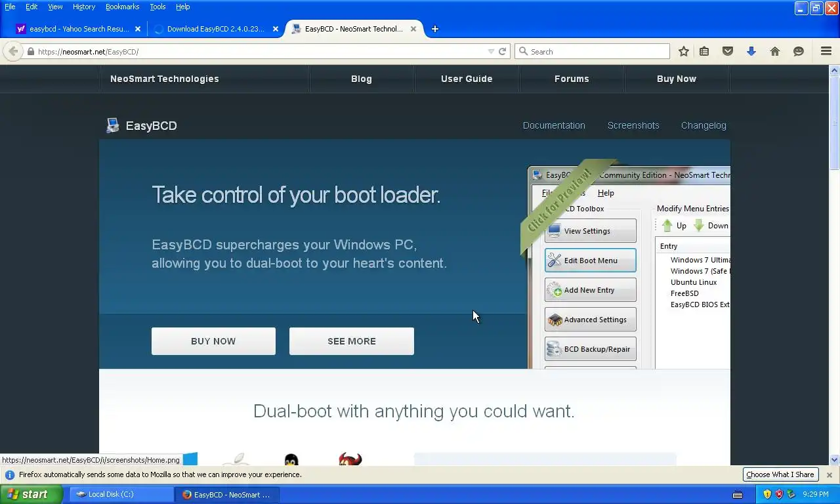Open the Bookmarks menu
840x504 pixels.
pos(122,7)
